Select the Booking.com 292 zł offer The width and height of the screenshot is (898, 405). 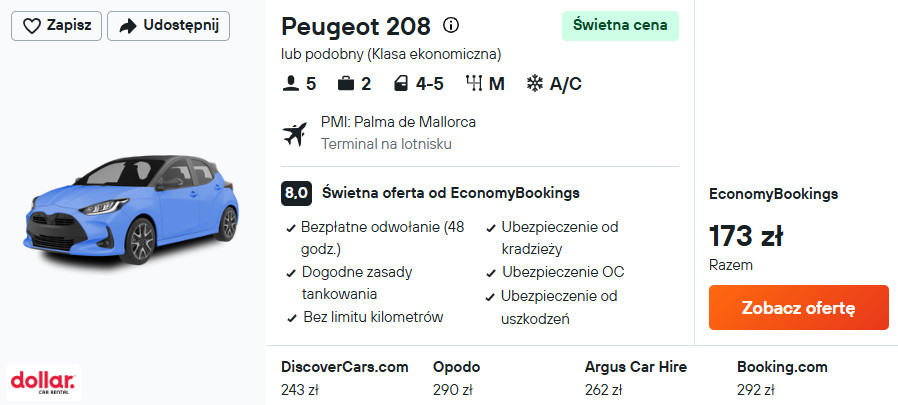point(782,378)
